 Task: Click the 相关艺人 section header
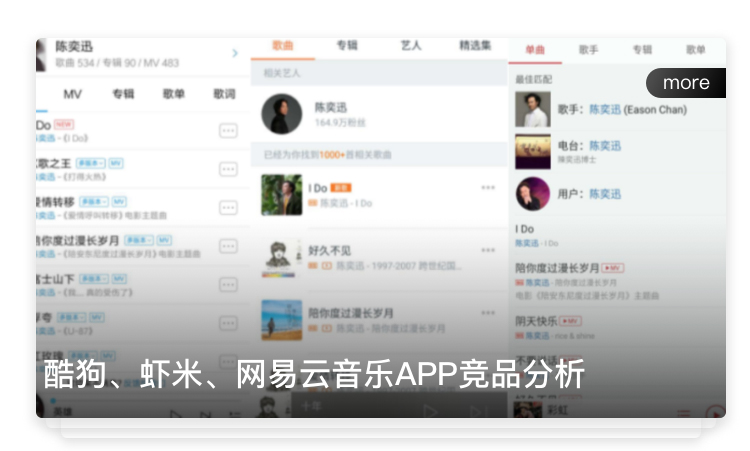point(282,73)
